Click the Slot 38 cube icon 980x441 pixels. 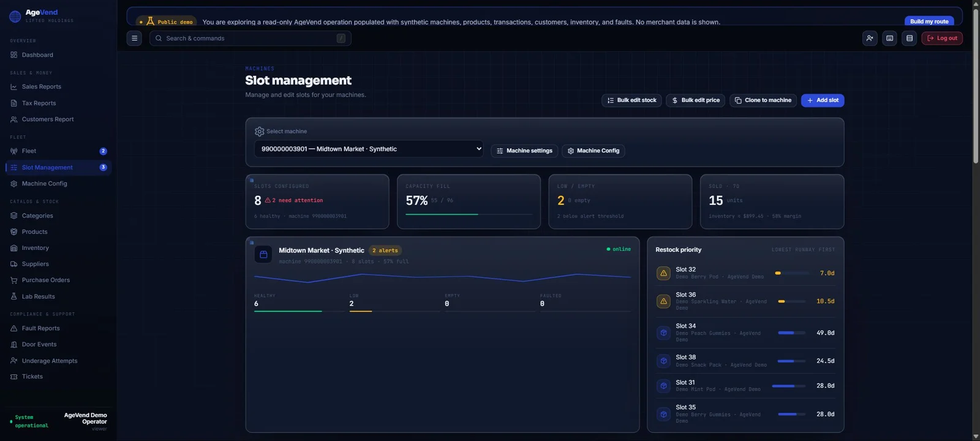click(x=663, y=361)
